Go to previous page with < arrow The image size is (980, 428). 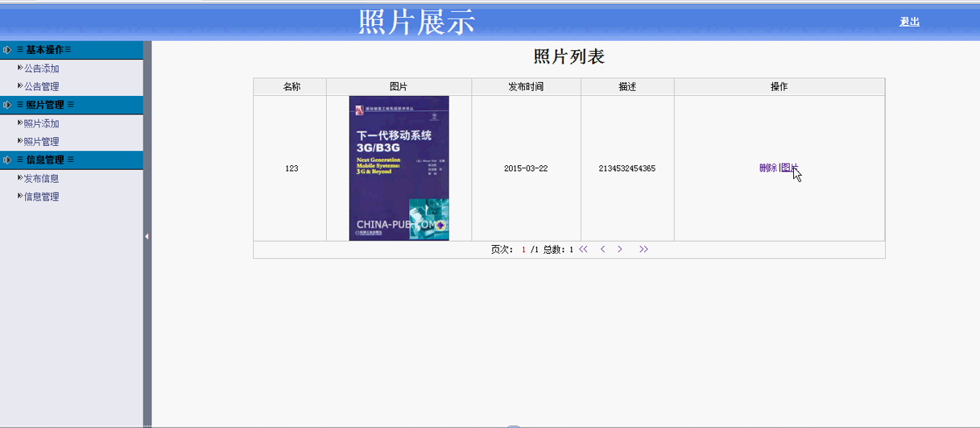(x=602, y=249)
